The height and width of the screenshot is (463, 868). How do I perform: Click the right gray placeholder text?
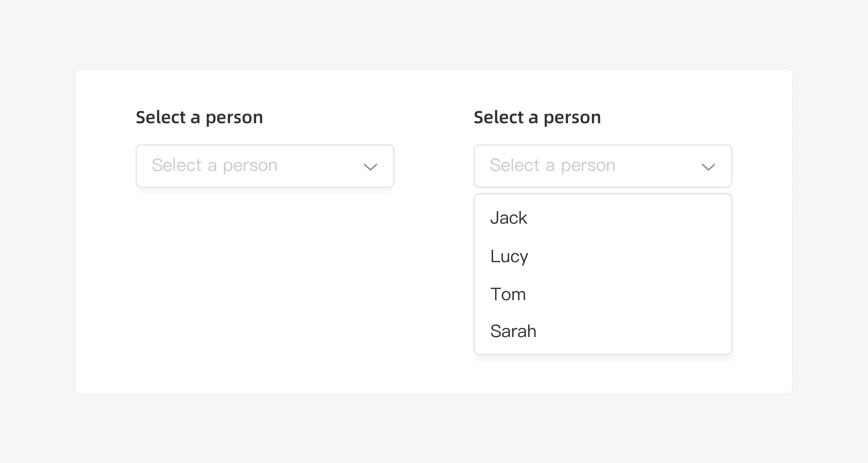[553, 166]
